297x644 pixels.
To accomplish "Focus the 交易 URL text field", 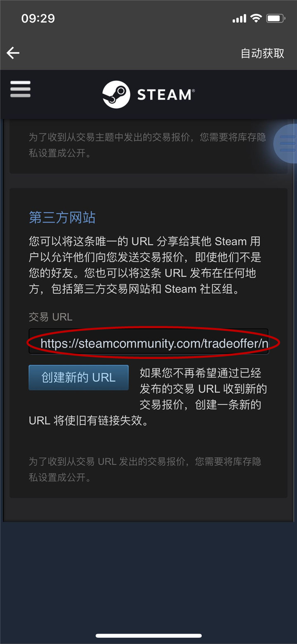I will click(148, 341).
